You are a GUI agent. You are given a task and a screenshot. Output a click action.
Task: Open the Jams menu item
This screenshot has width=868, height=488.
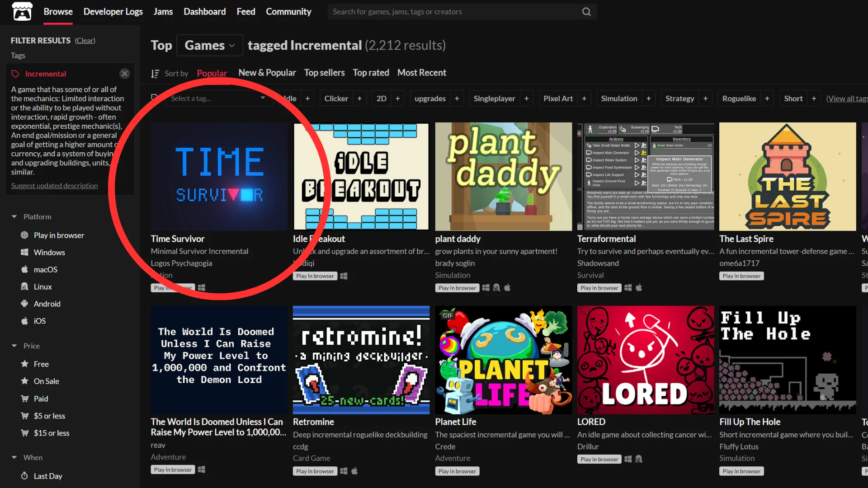coord(163,12)
